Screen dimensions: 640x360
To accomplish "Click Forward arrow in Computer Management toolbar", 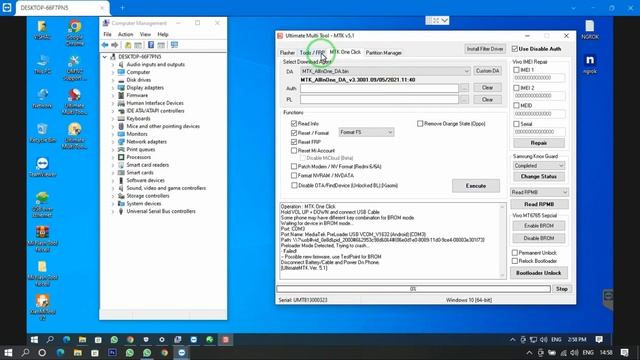I will coord(115,45).
